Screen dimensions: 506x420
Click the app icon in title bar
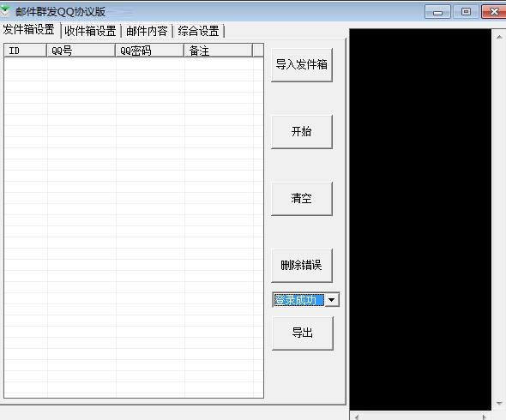click(5, 11)
